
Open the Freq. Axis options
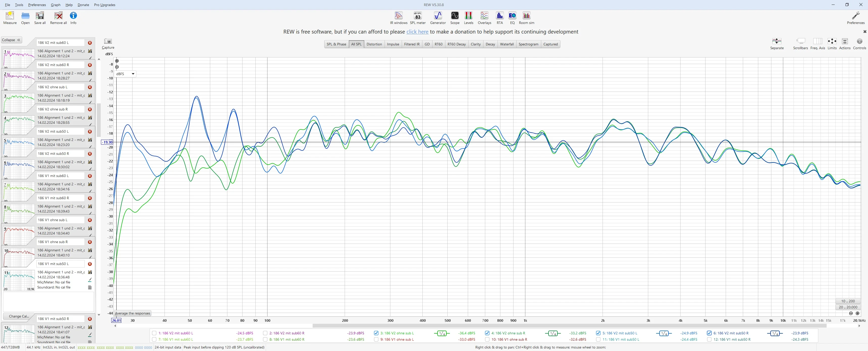pyautogui.click(x=818, y=43)
